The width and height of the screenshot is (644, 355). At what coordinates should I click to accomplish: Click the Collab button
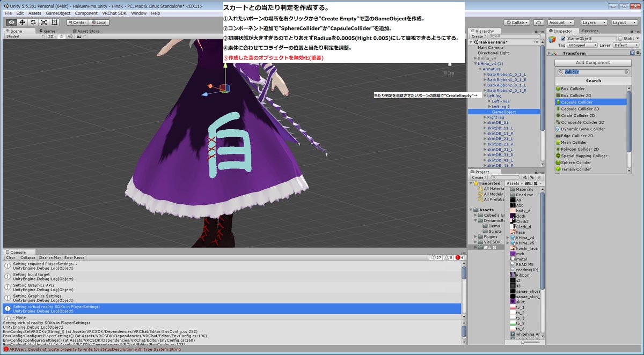click(517, 23)
